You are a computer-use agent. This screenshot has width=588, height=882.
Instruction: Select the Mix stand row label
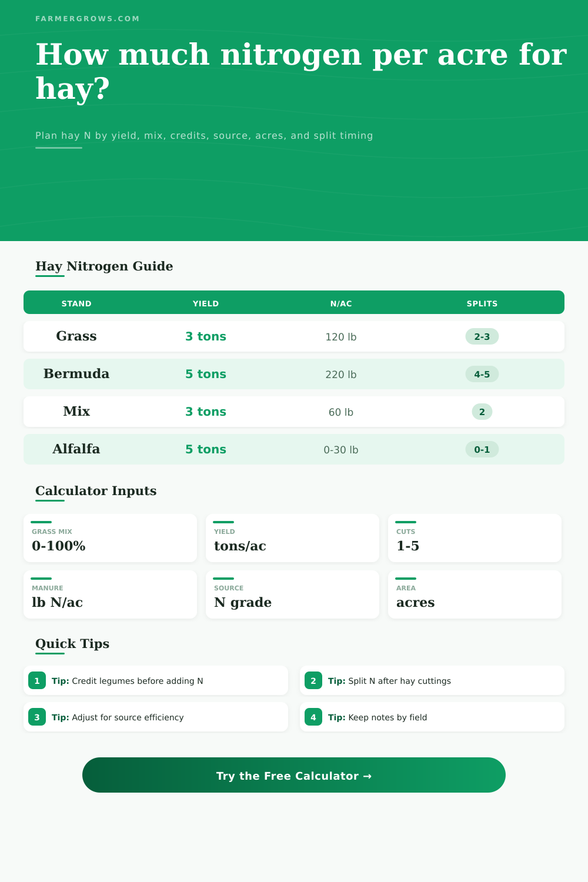76,412
